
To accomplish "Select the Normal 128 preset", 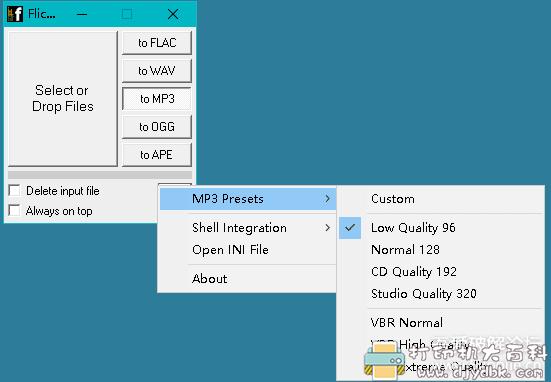I will [x=441, y=250].
